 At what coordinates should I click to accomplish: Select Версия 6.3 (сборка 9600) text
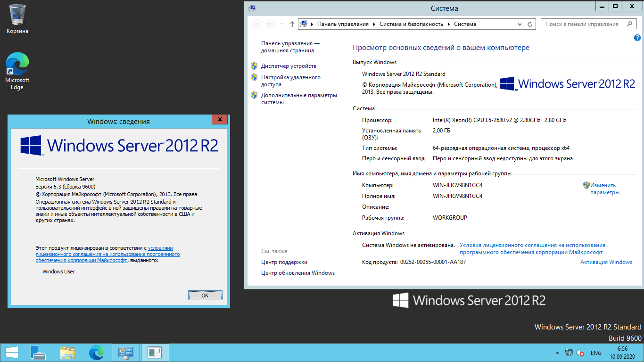66,187
